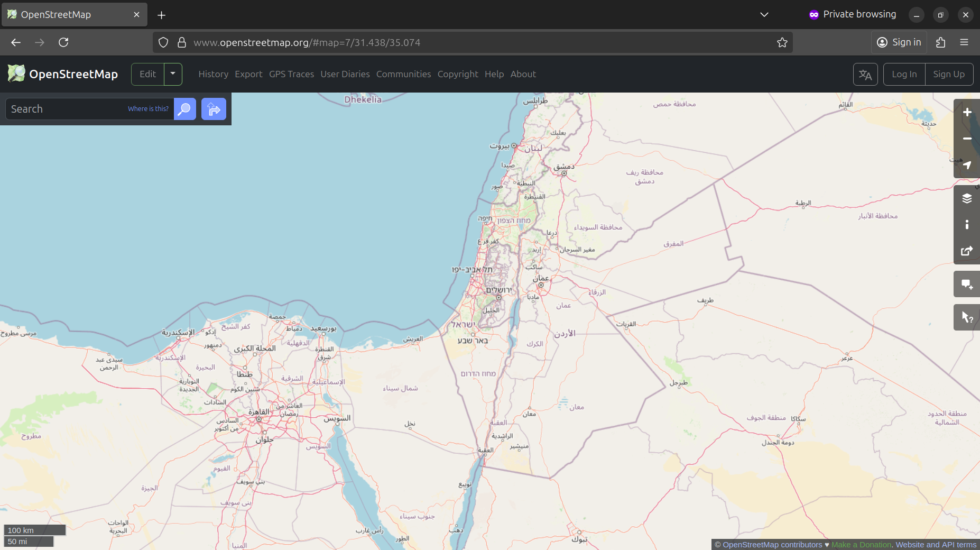Expand the browser tab list chevron
Screen dimensions: 980x550
pyautogui.click(x=764, y=15)
